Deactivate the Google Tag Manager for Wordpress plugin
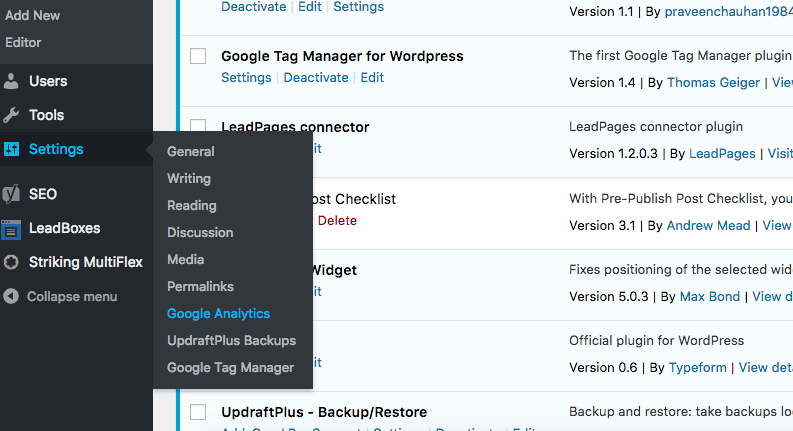Viewport: 793px width, 431px height. [316, 78]
